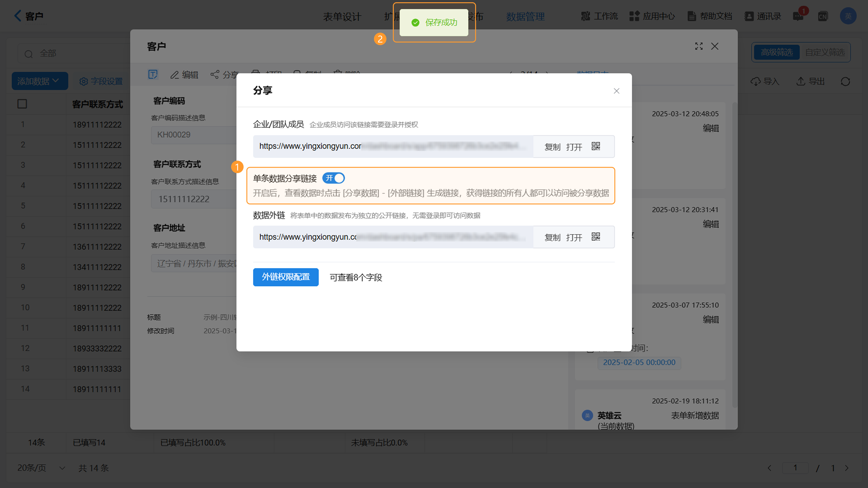Expand the 客户 panel to fullscreen
The height and width of the screenshot is (488, 868).
[x=698, y=47]
